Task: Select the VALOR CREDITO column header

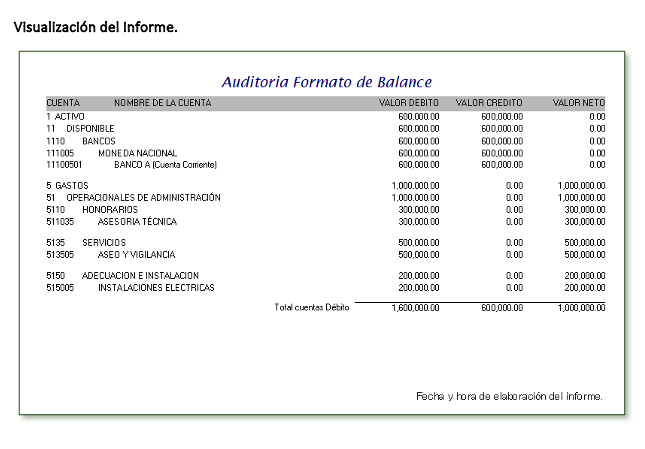Action: [490, 103]
